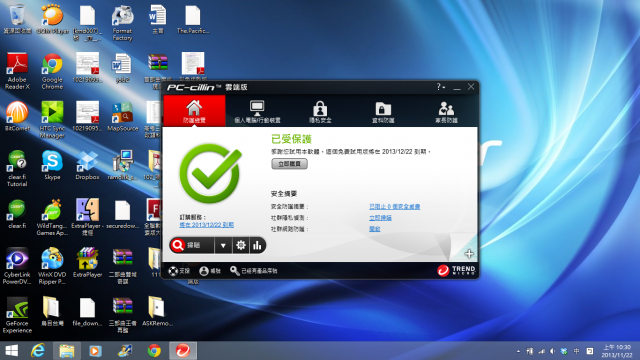Select Recycle Bin desktop icon
Screen dimensions: 640x360
click(x=17, y=19)
